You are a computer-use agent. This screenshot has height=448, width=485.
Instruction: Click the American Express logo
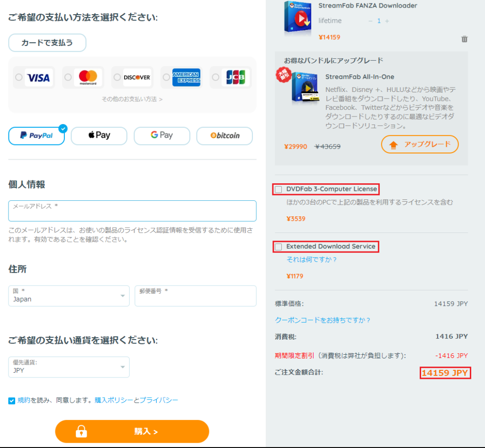point(186,78)
